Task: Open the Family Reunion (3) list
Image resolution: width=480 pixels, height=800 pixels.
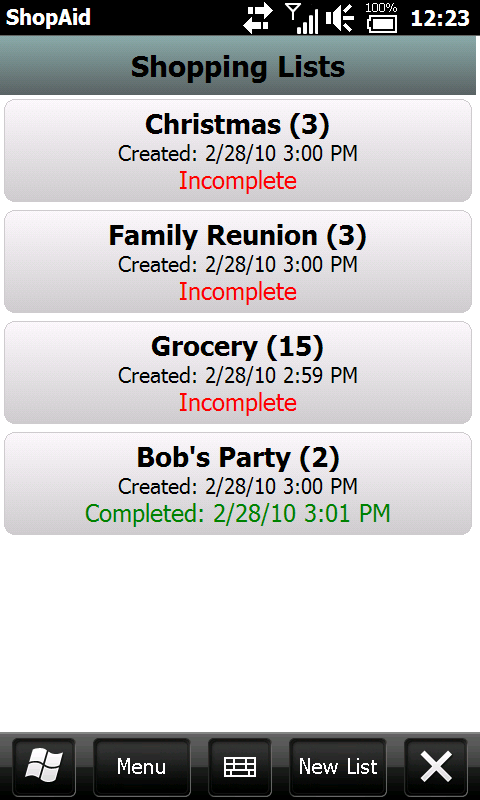Action: pyautogui.click(x=238, y=262)
